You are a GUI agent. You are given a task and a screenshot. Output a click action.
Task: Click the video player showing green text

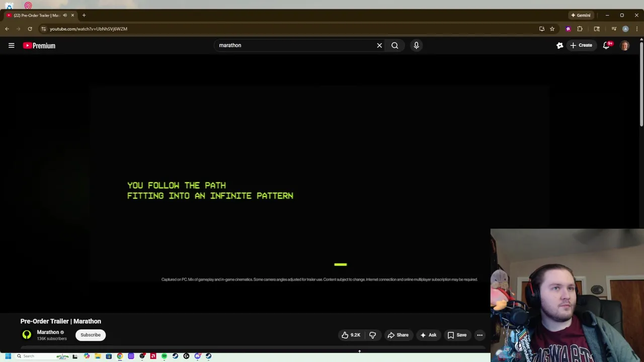[x=319, y=184]
